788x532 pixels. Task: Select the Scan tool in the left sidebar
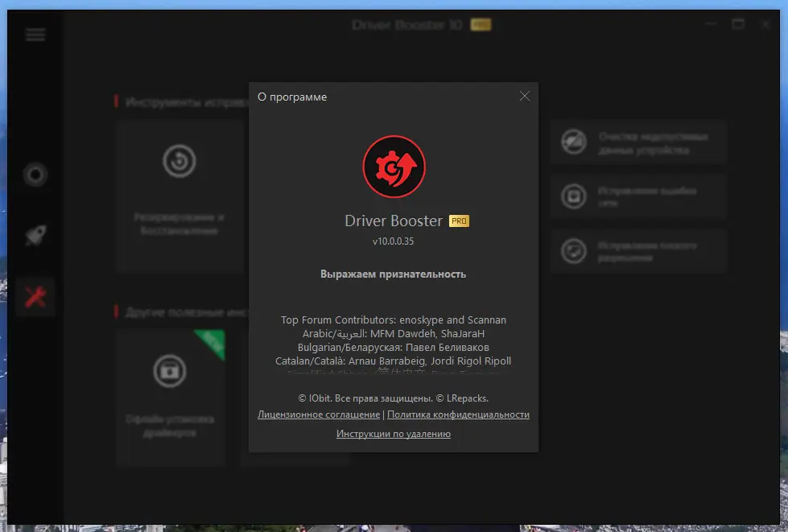click(34, 174)
